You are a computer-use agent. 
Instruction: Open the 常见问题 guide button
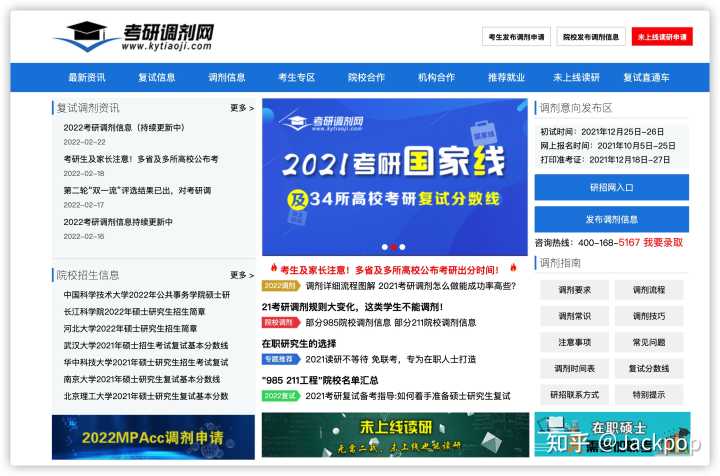649,342
